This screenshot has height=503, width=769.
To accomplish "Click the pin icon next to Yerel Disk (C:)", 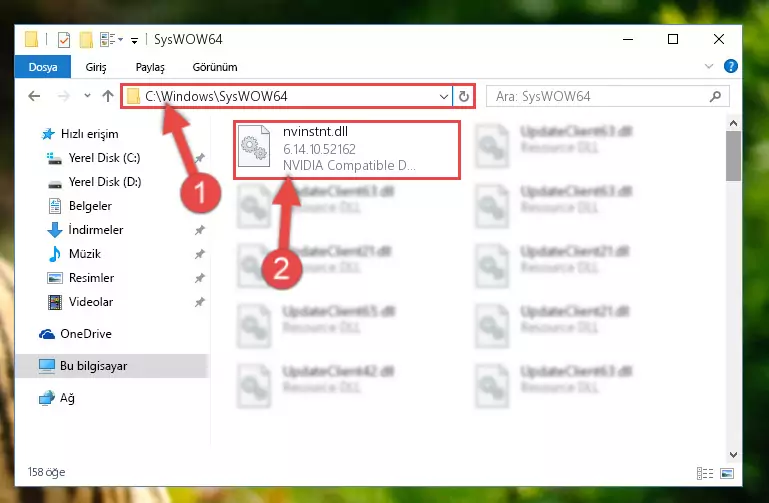I will coord(200,158).
